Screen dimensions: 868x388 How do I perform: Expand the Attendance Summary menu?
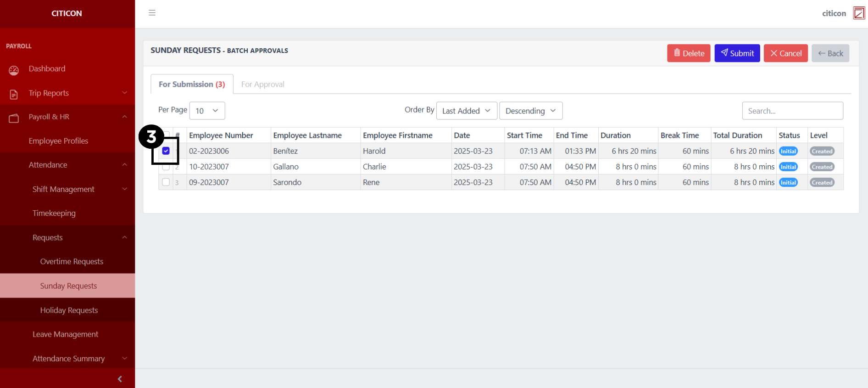69,359
